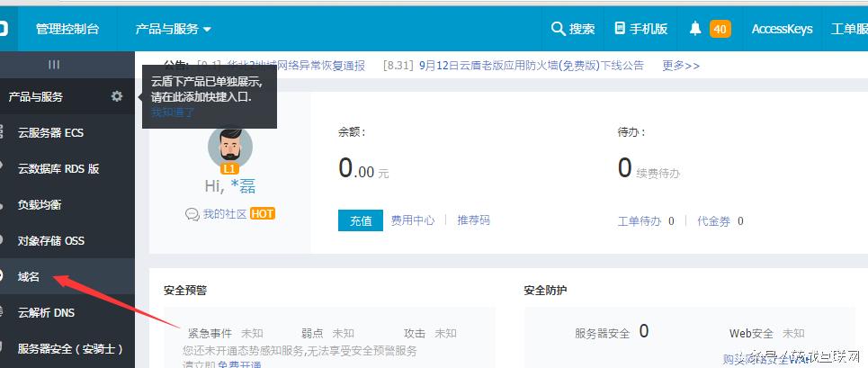Select 云服务器 ECS in the sidebar

pos(67,133)
